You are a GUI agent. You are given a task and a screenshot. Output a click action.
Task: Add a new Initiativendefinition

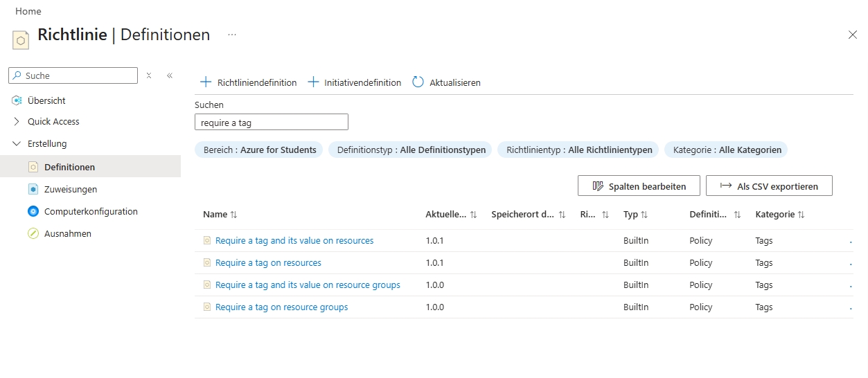point(354,82)
